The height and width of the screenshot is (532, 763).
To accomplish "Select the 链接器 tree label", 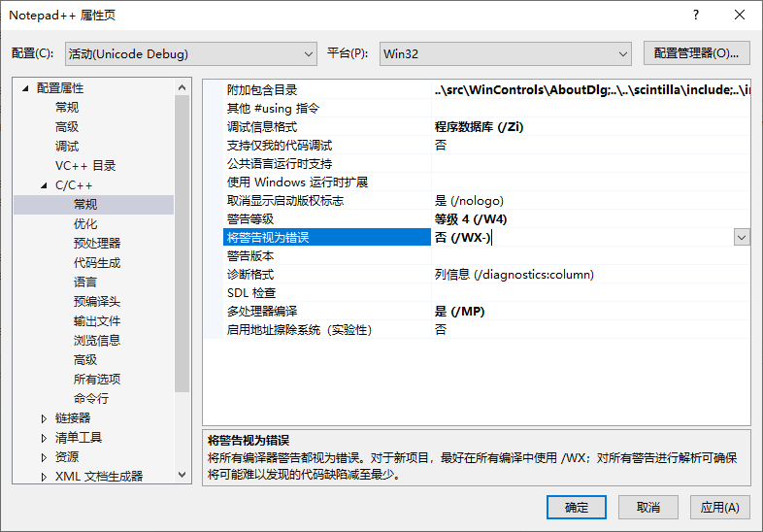I will (x=73, y=418).
